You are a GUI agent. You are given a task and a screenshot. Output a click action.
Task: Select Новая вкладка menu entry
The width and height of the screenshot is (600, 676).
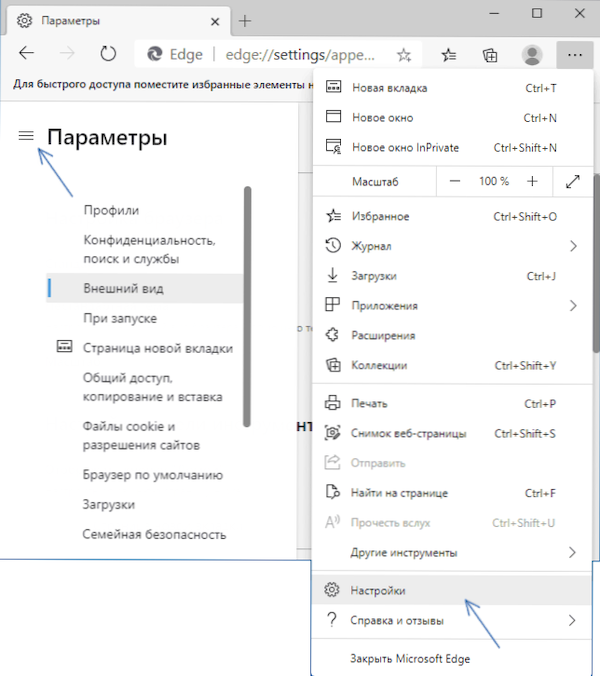click(452, 88)
